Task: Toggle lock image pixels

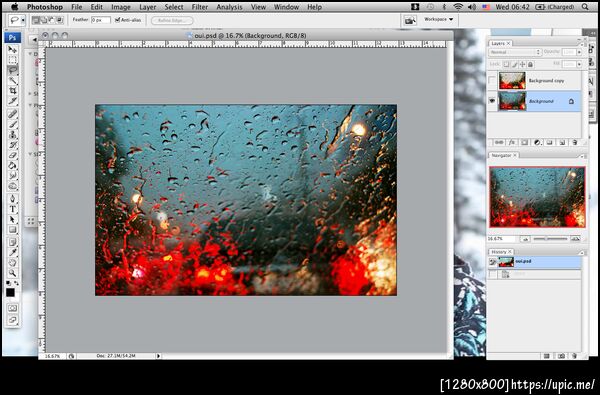Action: pos(515,65)
